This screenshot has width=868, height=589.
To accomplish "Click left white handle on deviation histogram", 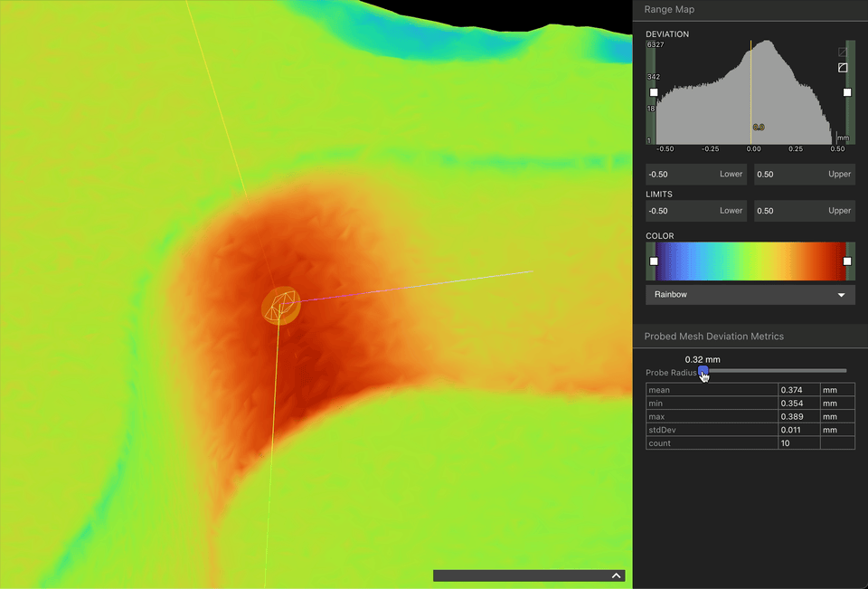I will pos(654,92).
